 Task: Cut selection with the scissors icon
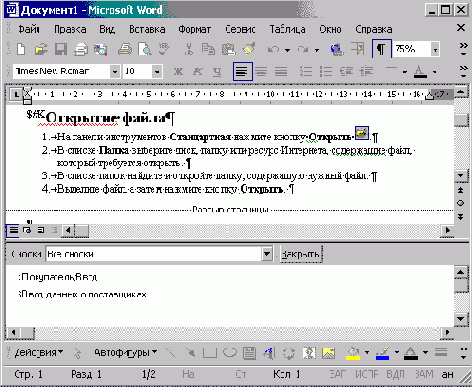point(189,49)
